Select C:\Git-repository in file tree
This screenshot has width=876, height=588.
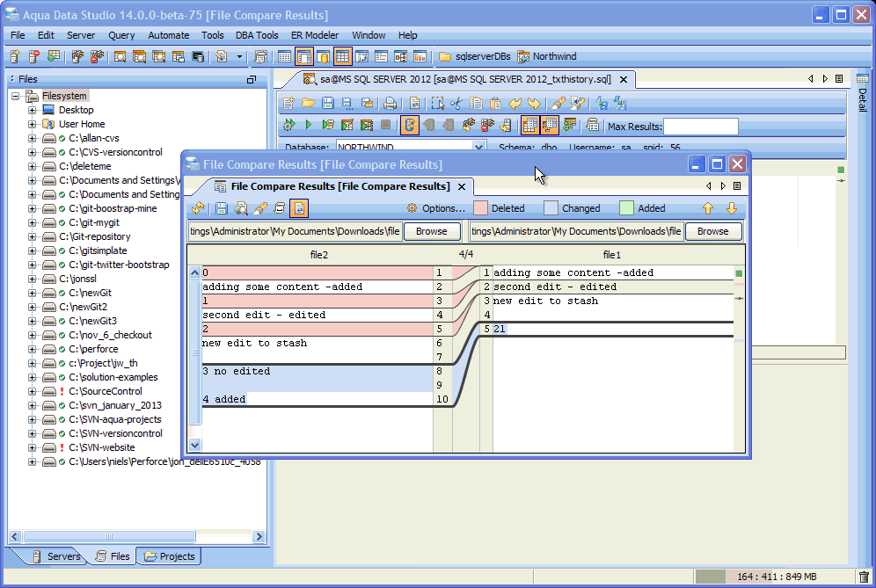pos(94,236)
